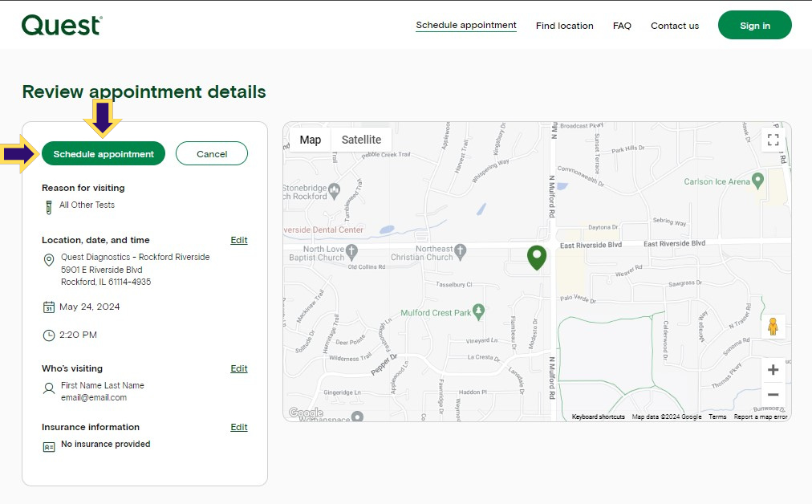The width and height of the screenshot is (812, 504).
Task: Zoom in with the map plus button
Action: pos(773,370)
